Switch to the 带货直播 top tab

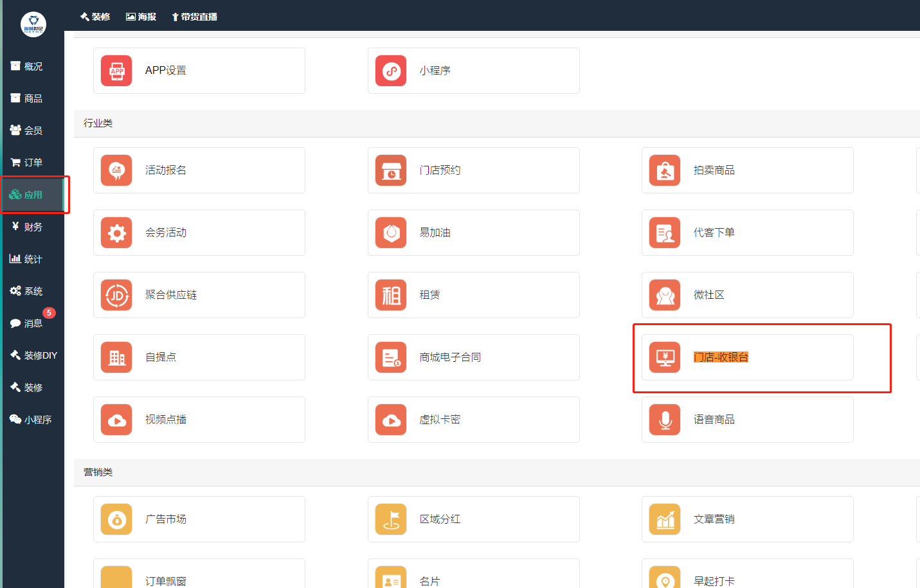click(194, 17)
